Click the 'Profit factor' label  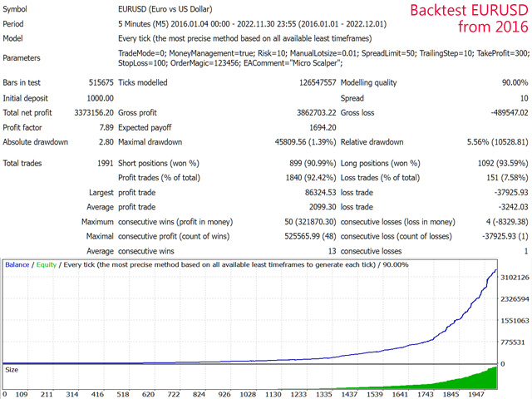tap(22, 127)
